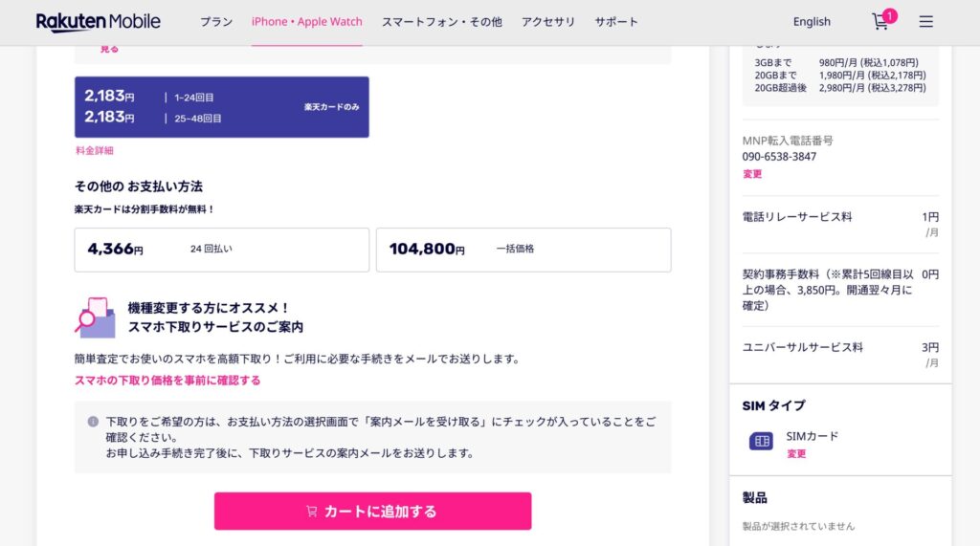Click the info icon beside trade-in notice
The width and height of the screenshot is (980, 546).
tap(93, 421)
